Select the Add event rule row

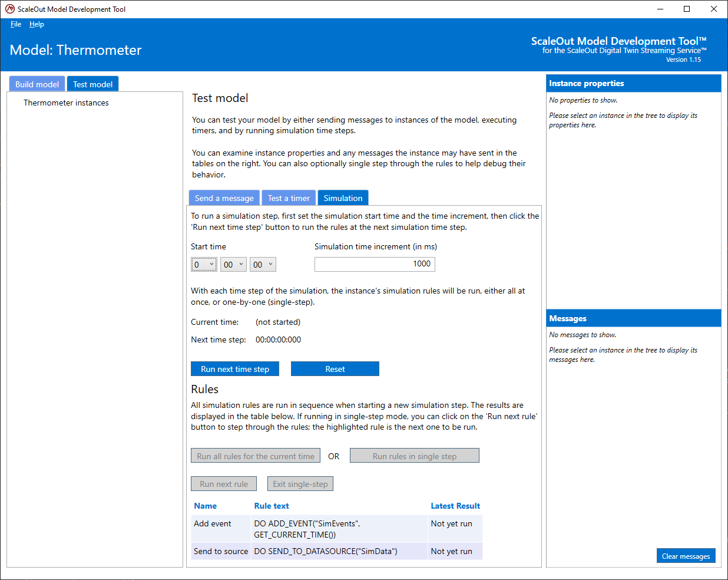pos(337,529)
